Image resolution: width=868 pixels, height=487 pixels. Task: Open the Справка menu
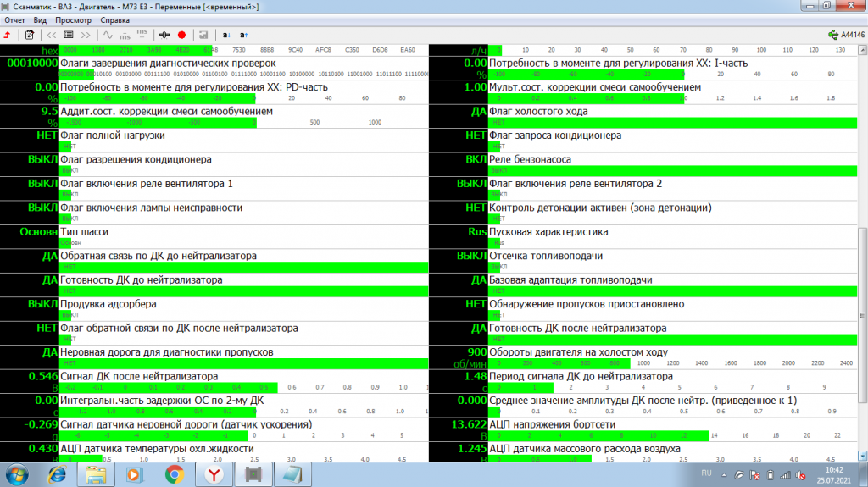[114, 20]
